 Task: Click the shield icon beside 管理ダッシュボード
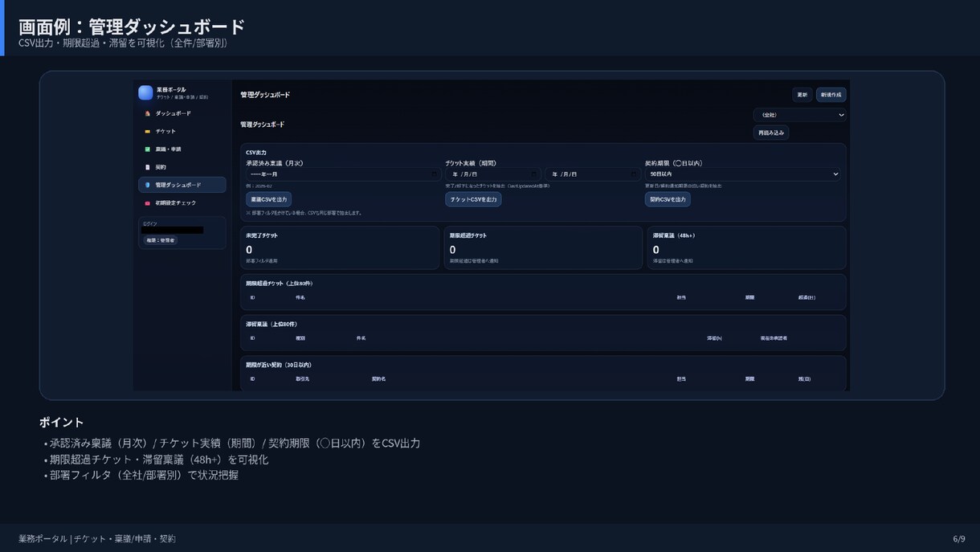147,185
